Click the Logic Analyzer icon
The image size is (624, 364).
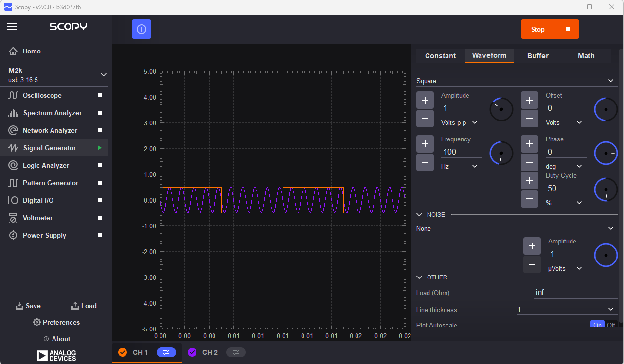[13, 165]
